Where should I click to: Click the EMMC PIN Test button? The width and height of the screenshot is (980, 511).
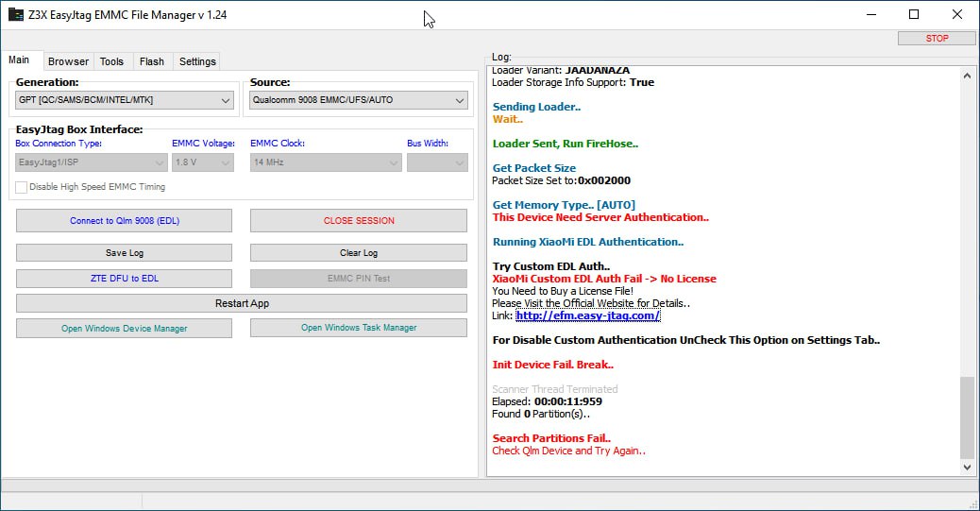pos(359,279)
